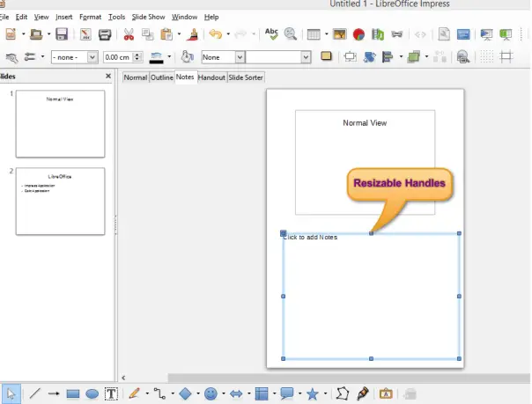The image size is (532, 404).
Task: Expand the Undo history dropdown arrow
Action: 228,33
